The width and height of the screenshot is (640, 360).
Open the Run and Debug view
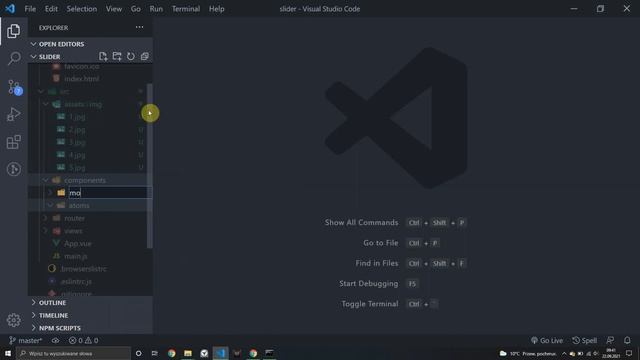[13, 115]
